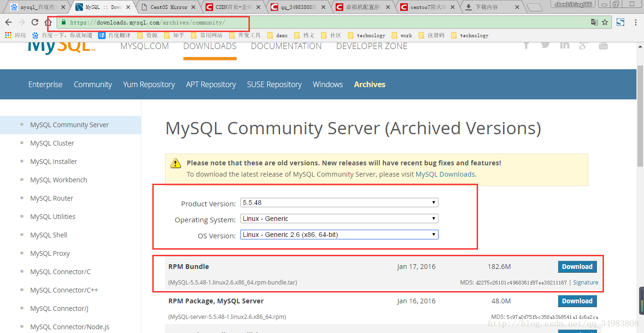Open a new browser tab
Image resolution: width=644 pixels, height=333 pixels.
534,8
